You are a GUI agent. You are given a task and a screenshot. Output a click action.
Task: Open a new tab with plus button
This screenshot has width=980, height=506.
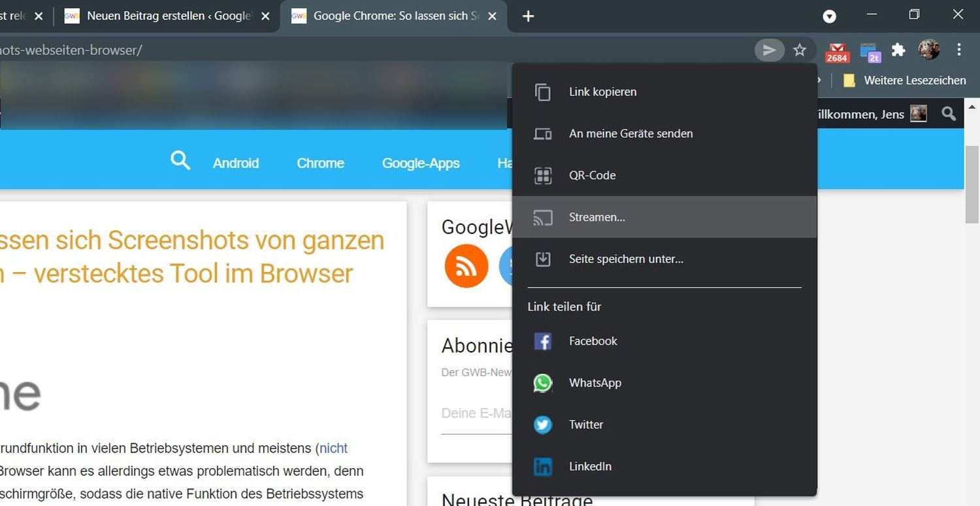coord(529,16)
